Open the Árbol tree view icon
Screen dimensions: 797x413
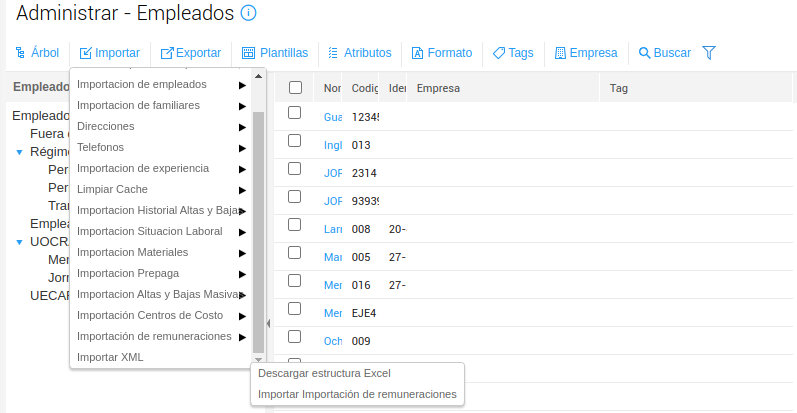pos(20,53)
